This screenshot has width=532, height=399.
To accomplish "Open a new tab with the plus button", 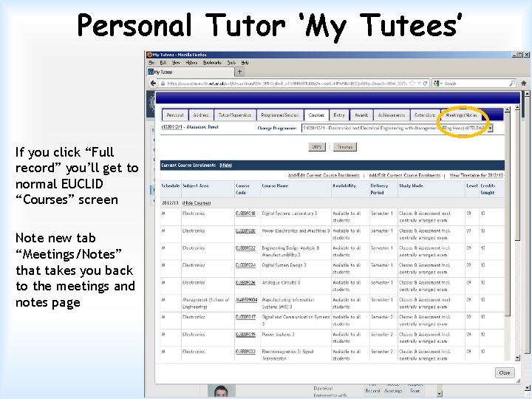I will [x=239, y=72].
